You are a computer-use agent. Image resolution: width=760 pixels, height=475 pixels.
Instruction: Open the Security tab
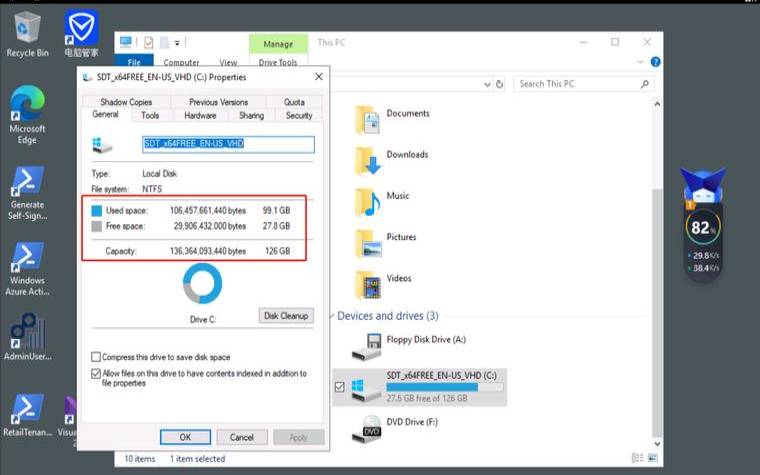[299, 115]
